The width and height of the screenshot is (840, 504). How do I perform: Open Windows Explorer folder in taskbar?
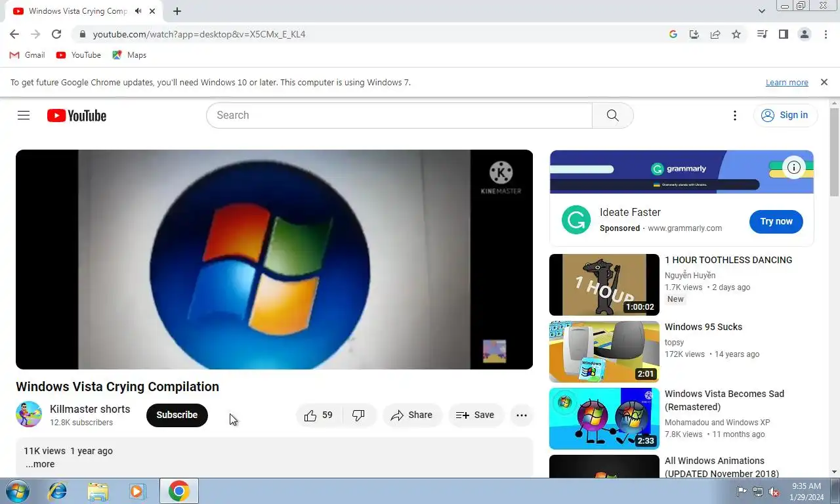[98, 491]
